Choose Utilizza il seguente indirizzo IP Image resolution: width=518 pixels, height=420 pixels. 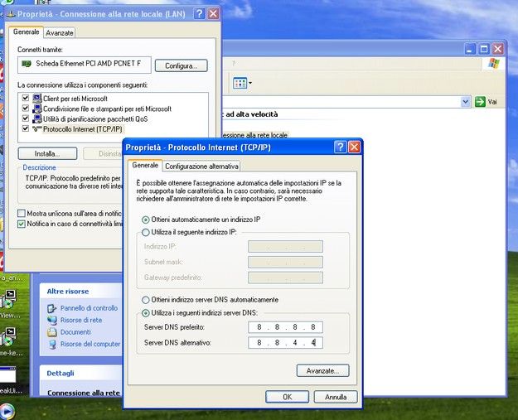click(146, 232)
